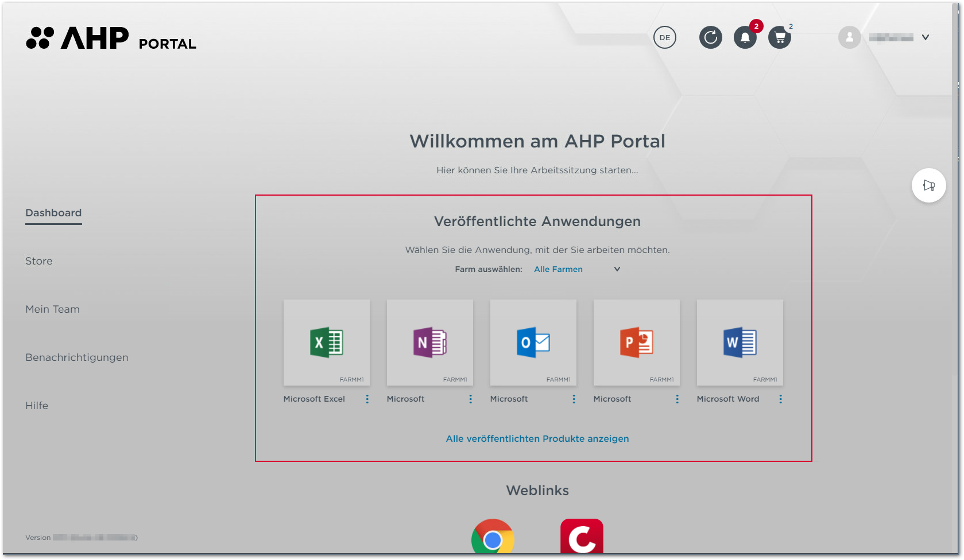Click the Veröffentlichte Anwendungen heading
This screenshot has width=964, height=560.
point(537,221)
